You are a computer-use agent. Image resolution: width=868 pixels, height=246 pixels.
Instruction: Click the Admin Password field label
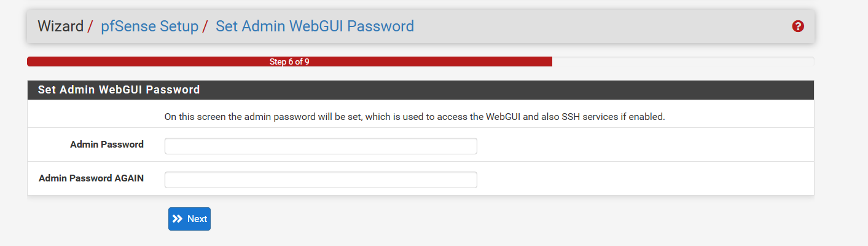107,145
